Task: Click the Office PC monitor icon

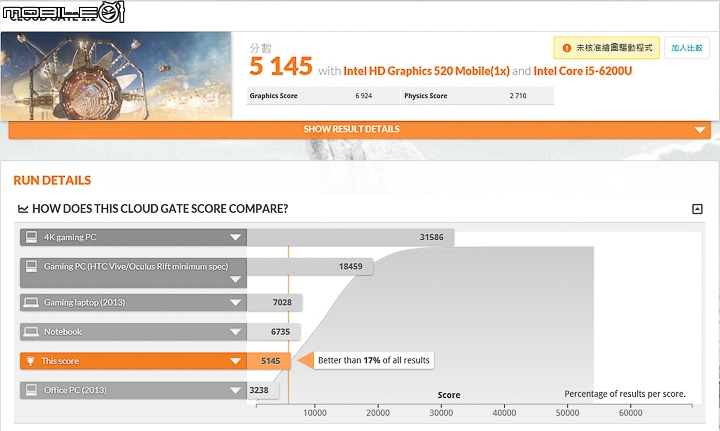Action: 31,390
